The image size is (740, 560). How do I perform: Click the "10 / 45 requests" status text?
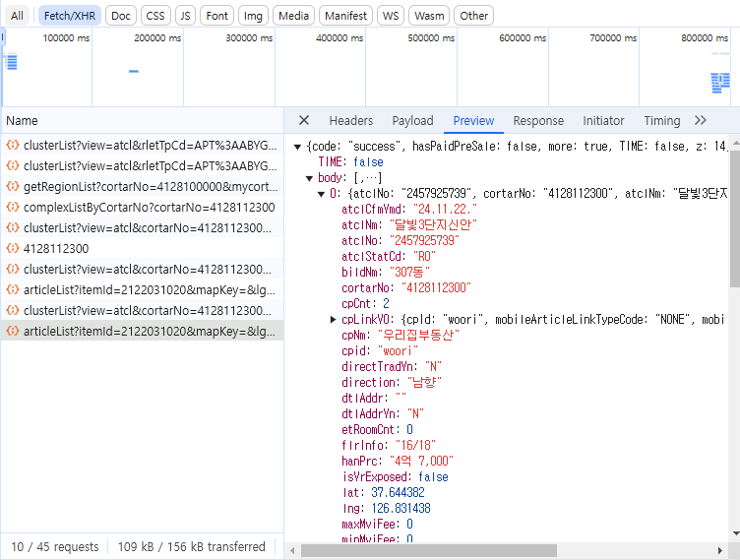[x=55, y=547]
